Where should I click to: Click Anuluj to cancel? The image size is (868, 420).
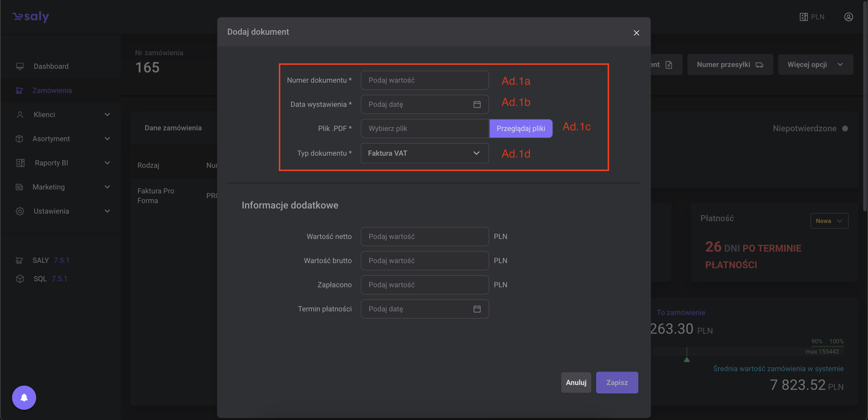click(576, 382)
